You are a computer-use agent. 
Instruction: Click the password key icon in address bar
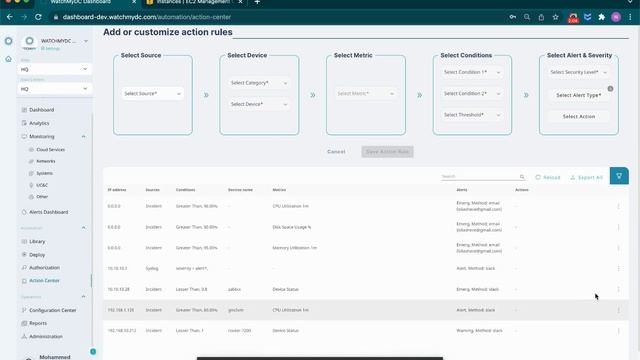point(513,17)
